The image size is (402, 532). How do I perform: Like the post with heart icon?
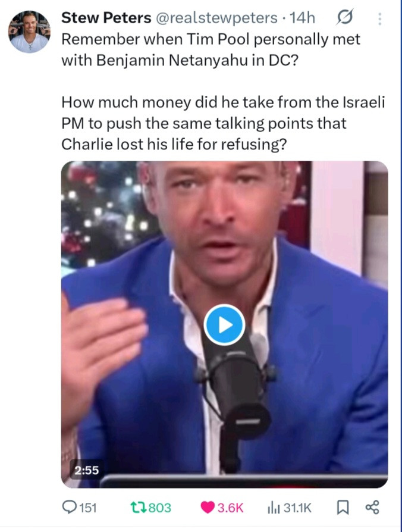pos(208,508)
